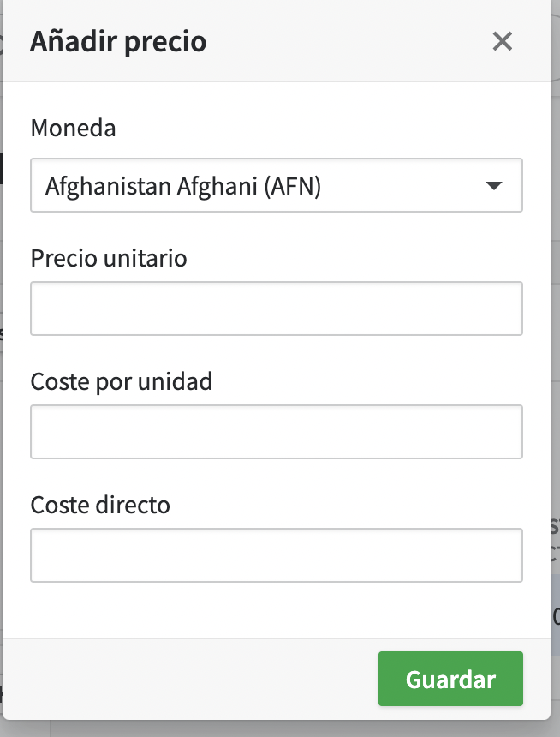Click the Afghanistan Afghani (AFN) selected text
Image resolution: width=560 pixels, height=737 pixels.
[x=183, y=185]
